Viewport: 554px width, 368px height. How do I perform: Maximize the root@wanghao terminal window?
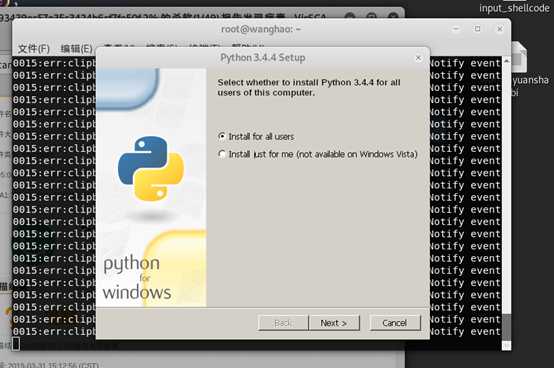[x=477, y=29]
